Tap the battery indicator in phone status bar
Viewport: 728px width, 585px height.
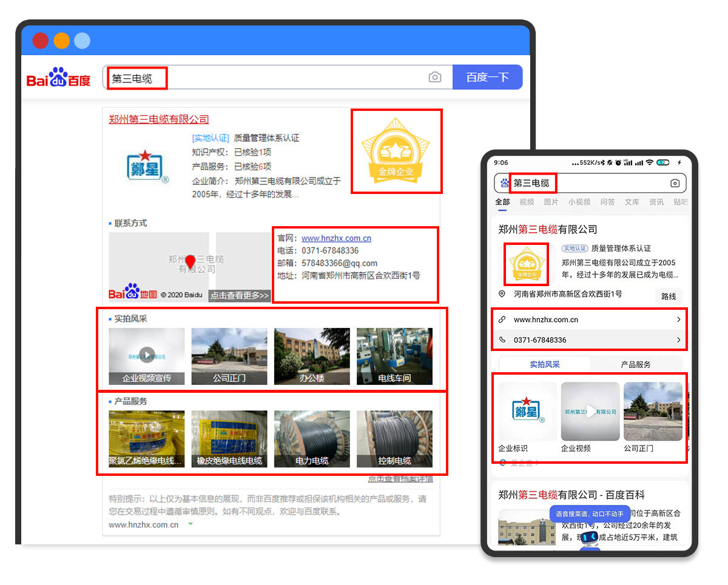[x=664, y=162]
